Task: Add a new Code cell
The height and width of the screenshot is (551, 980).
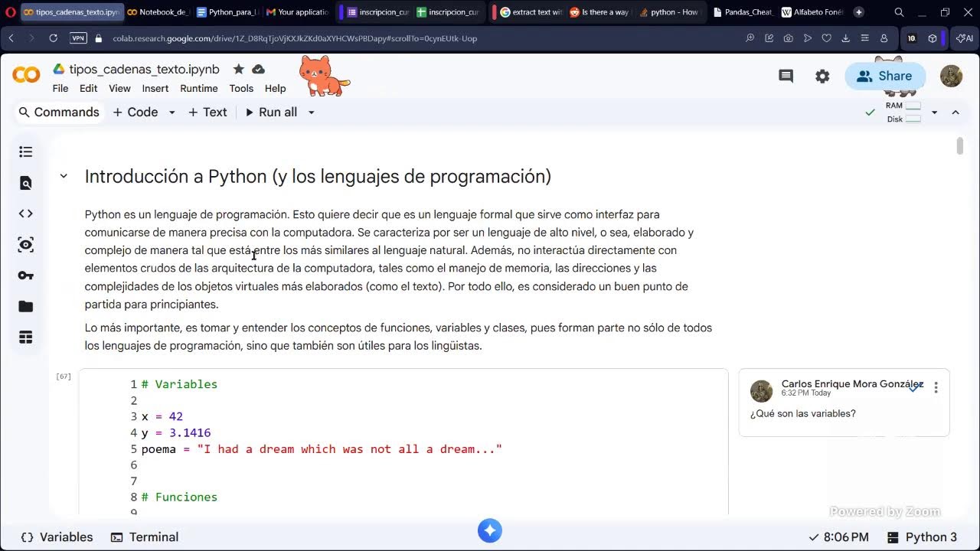Action: click(136, 112)
